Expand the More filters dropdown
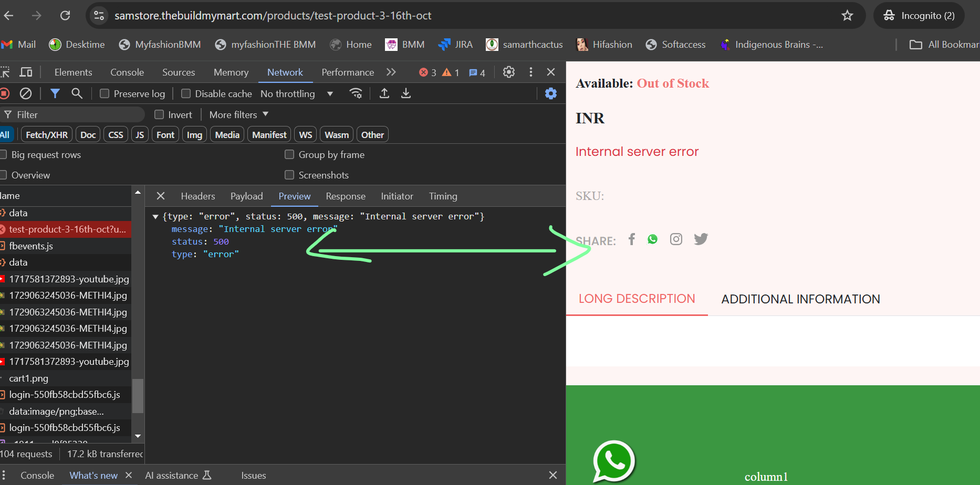This screenshot has height=485, width=980. click(x=239, y=114)
